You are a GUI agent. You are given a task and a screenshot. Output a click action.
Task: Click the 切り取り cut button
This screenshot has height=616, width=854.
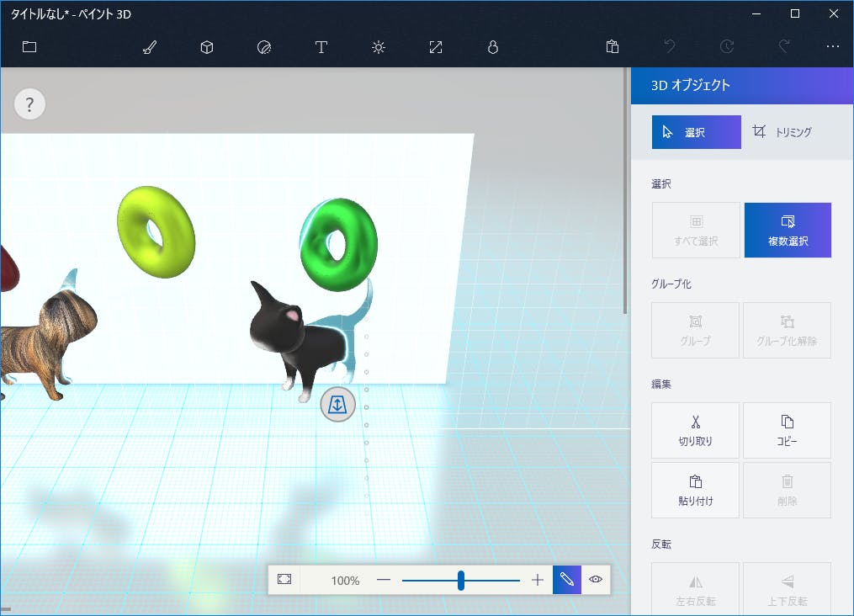[696, 430]
